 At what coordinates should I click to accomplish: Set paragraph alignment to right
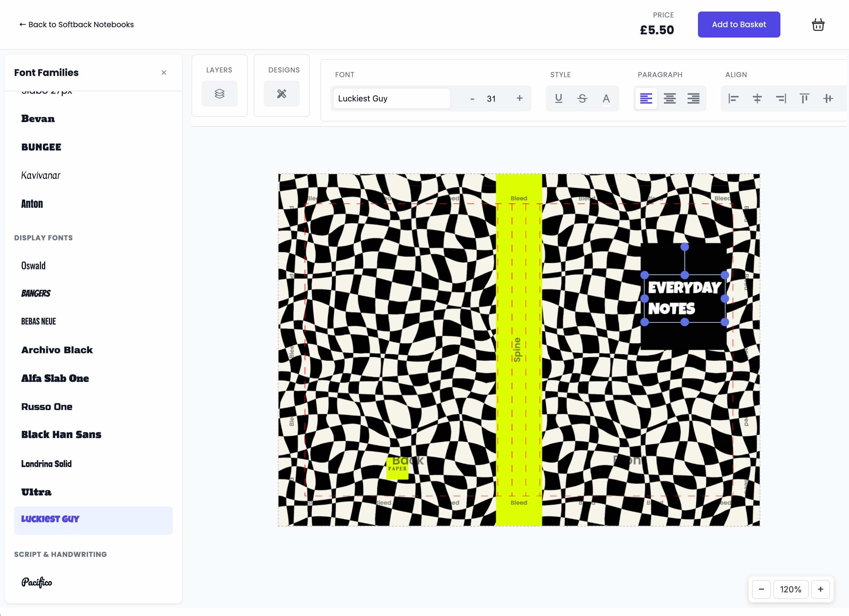694,98
